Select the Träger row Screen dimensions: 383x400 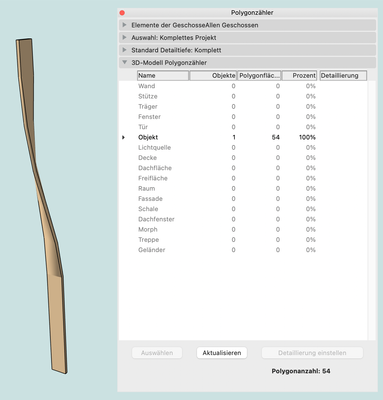click(243, 107)
